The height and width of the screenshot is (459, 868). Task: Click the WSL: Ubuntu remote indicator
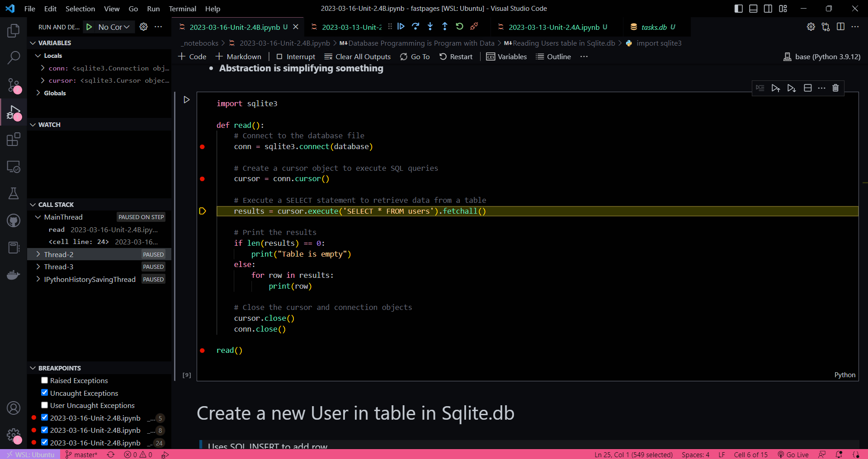pos(30,454)
